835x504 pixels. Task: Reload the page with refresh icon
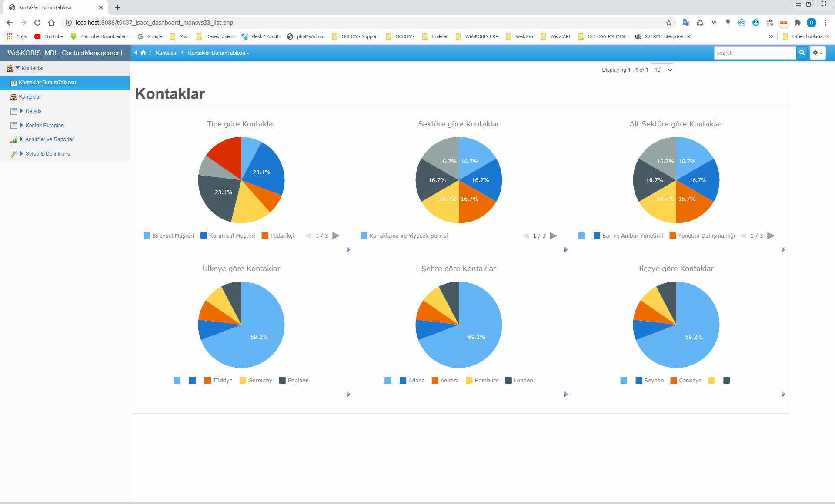37,23
